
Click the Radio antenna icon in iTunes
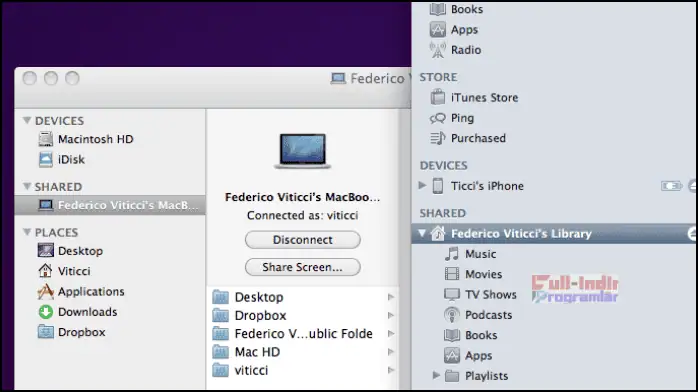[x=438, y=50]
